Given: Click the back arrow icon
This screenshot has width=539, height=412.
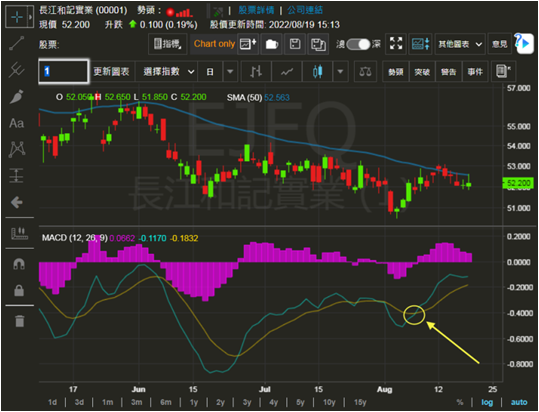Looking at the screenshot, I should coord(17,202).
